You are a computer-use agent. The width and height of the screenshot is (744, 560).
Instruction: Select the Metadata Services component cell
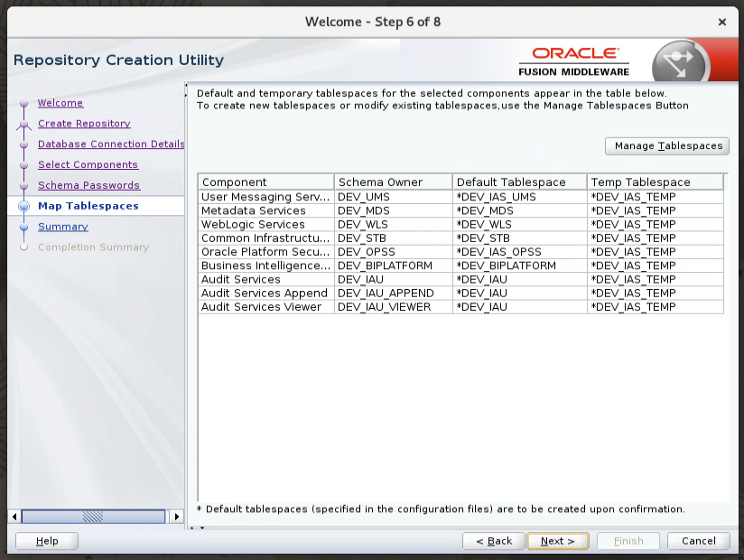(x=266, y=210)
